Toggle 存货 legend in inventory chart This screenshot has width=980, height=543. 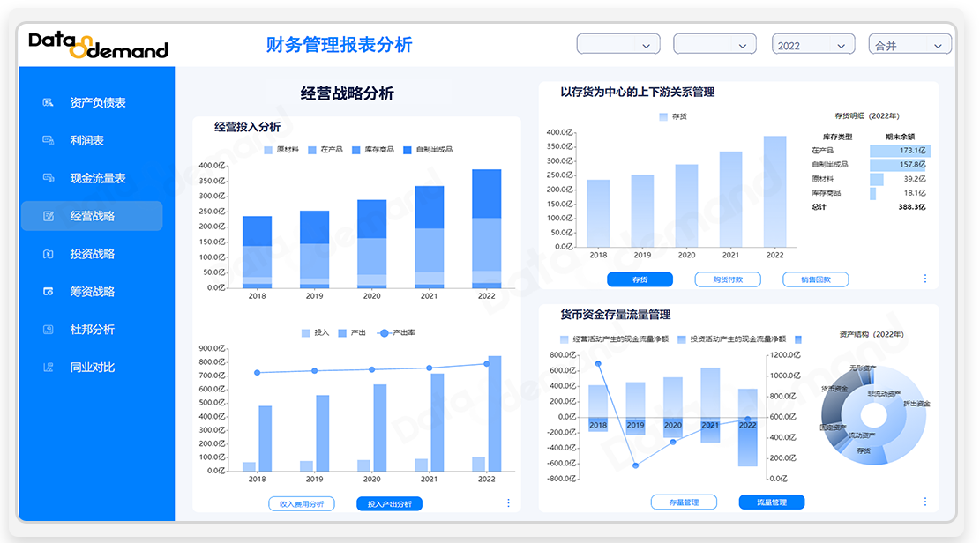[x=673, y=117]
